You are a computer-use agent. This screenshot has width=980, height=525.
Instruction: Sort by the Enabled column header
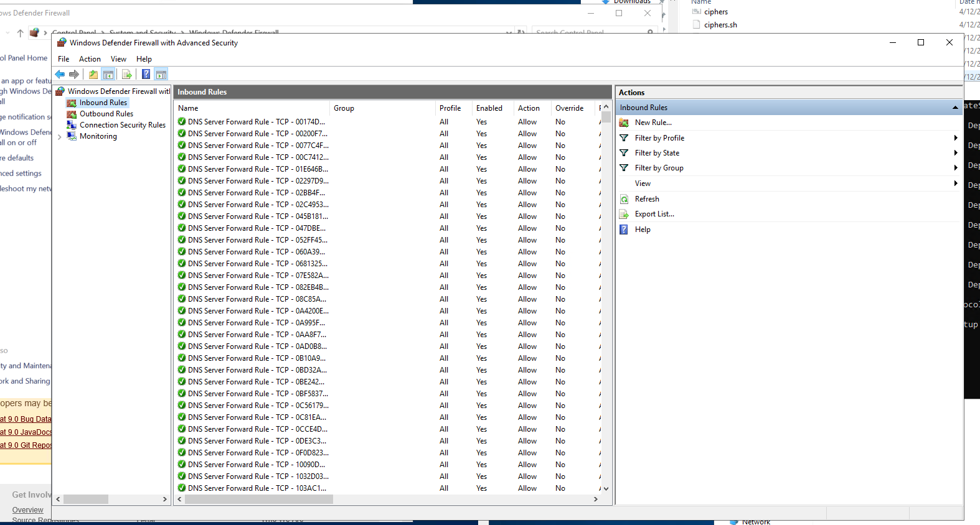point(493,108)
